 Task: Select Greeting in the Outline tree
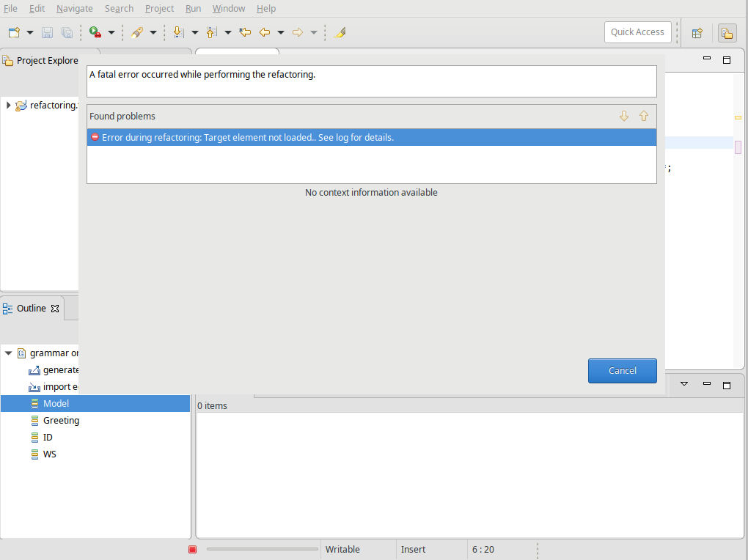click(x=61, y=420)
